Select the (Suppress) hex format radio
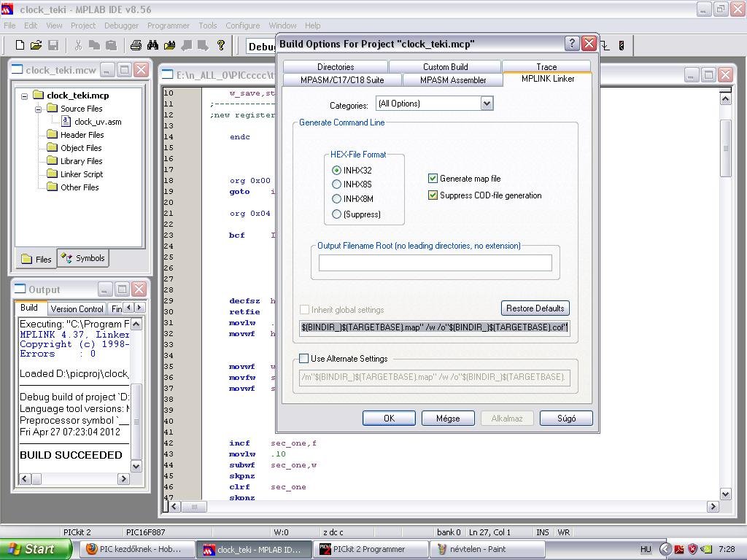The width and height of the screenshot is (747, 560). click(x=336, y=214)
